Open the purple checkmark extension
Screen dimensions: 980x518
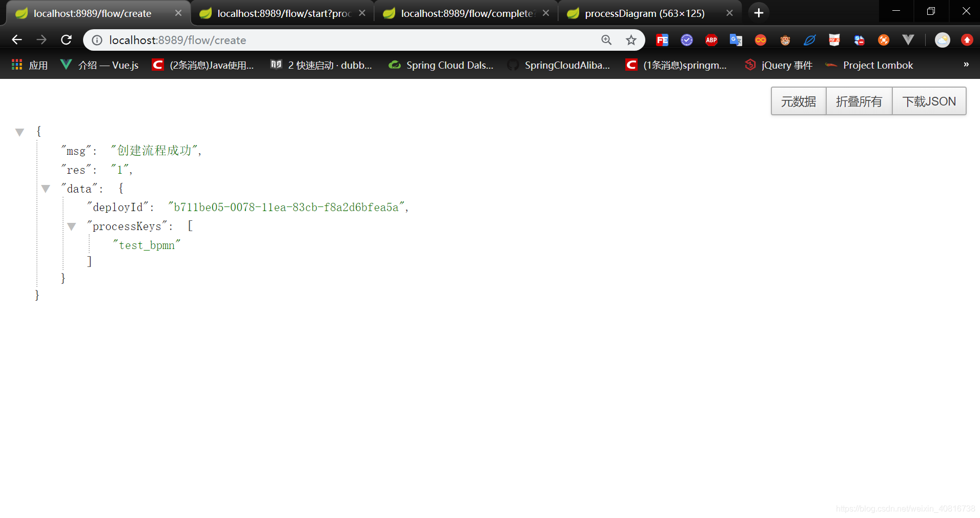click(x=686, y=40)
